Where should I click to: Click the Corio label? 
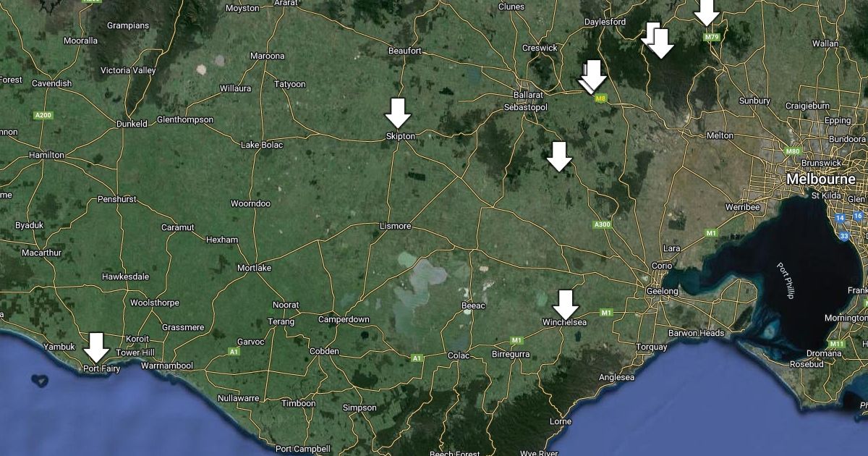661,266
